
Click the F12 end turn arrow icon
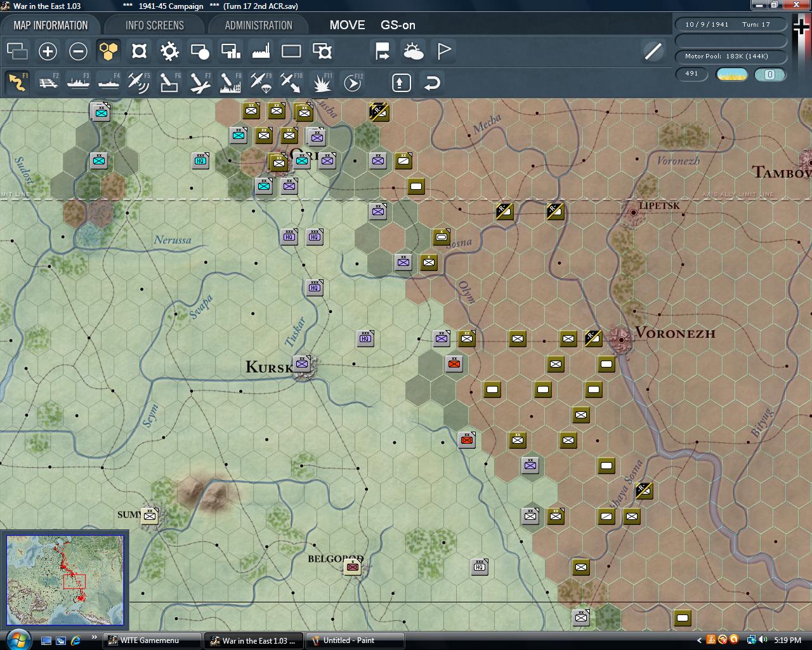coord(352,83)
